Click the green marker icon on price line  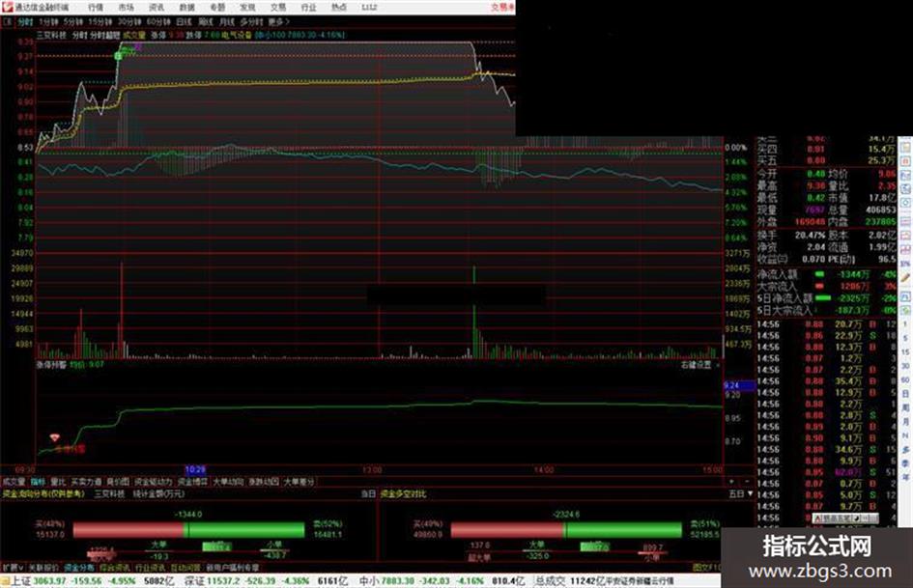tap(118, 56)
